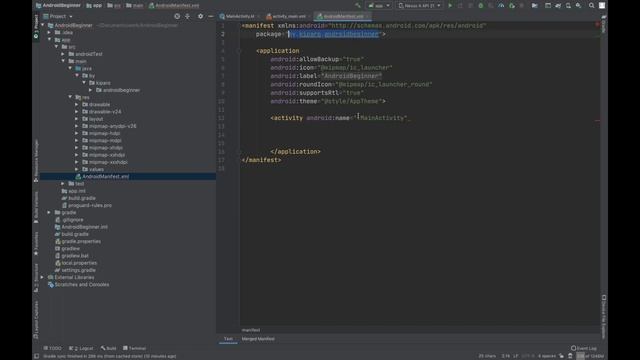The width and height of the screenshot is (640, 360).
Task: Collapse the app module folder
Action: [50, 40]
